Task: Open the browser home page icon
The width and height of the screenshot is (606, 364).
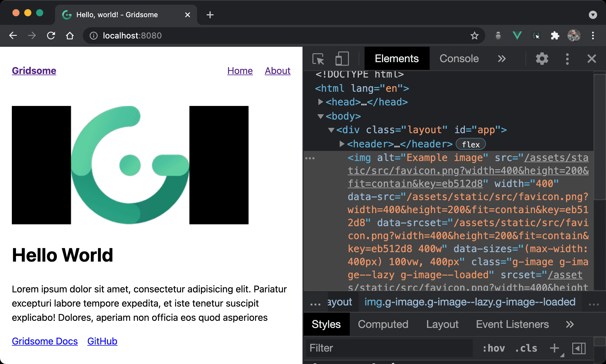Action: [70, 36]
